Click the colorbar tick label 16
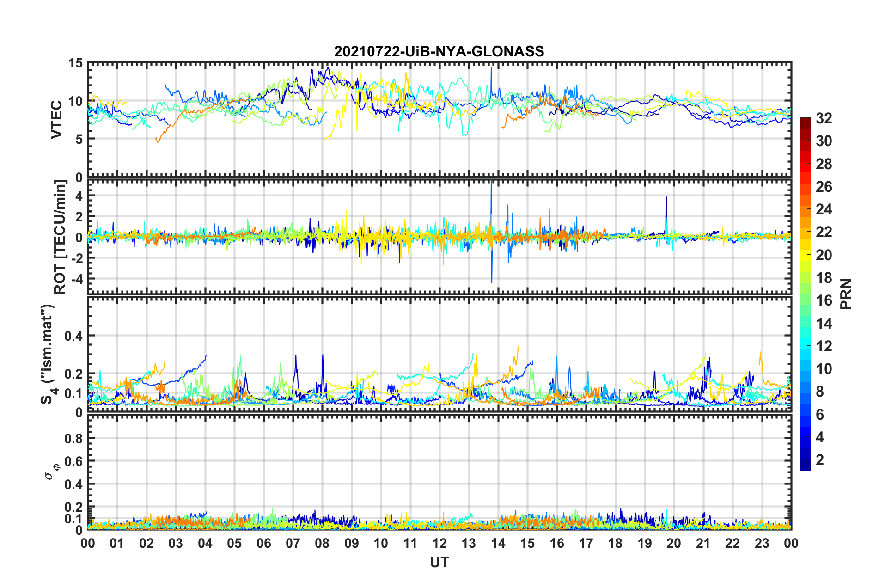The width and height of the screenshot is (879, 588). click(824, 300)
